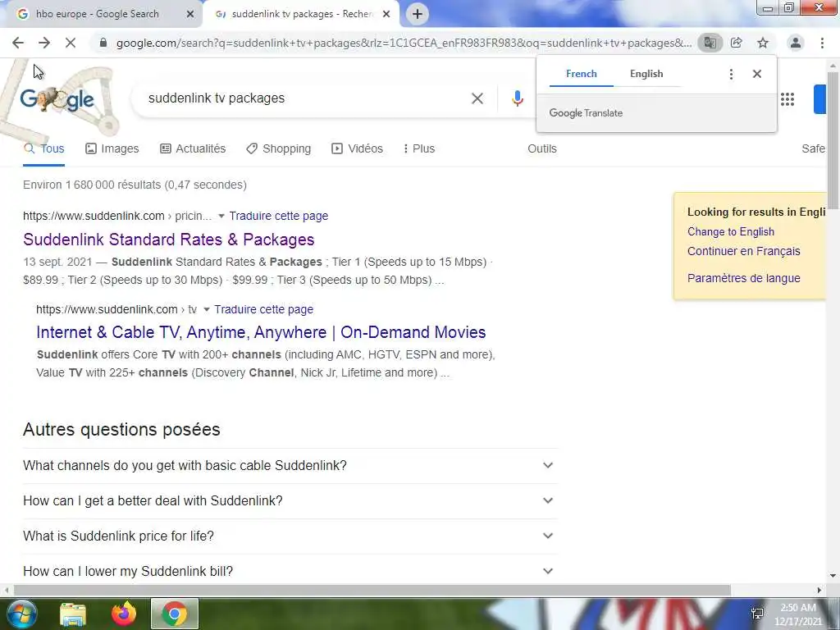The image size is (840, 630).
Task: Click first Traduire cette page link
Action: point(279,216)
